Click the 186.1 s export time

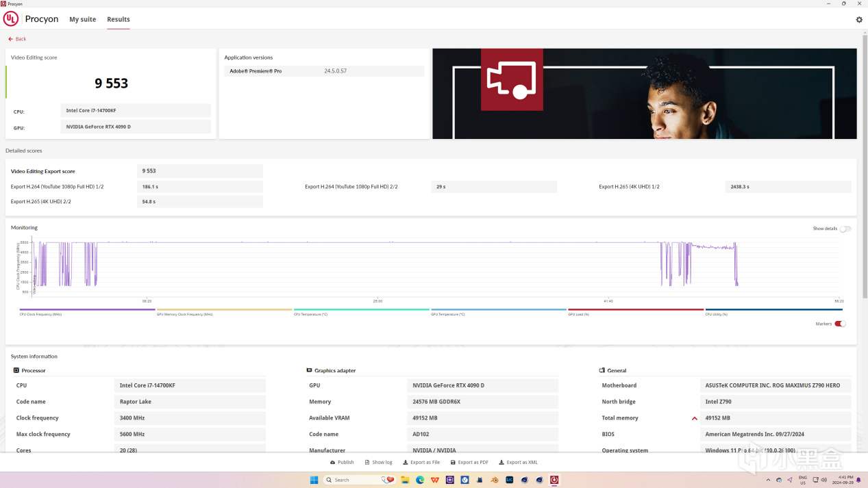200,187
